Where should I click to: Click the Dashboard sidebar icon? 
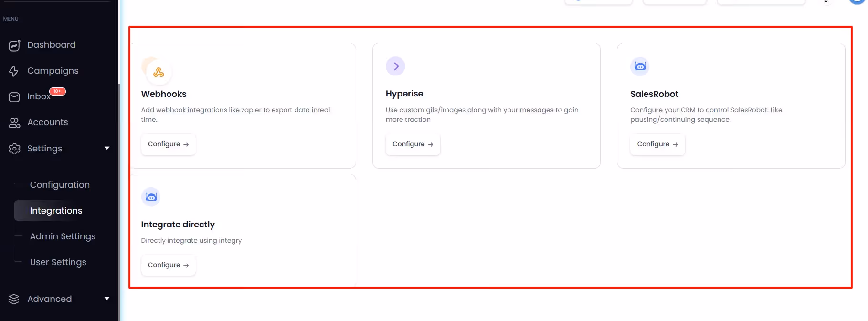[14, 45]
